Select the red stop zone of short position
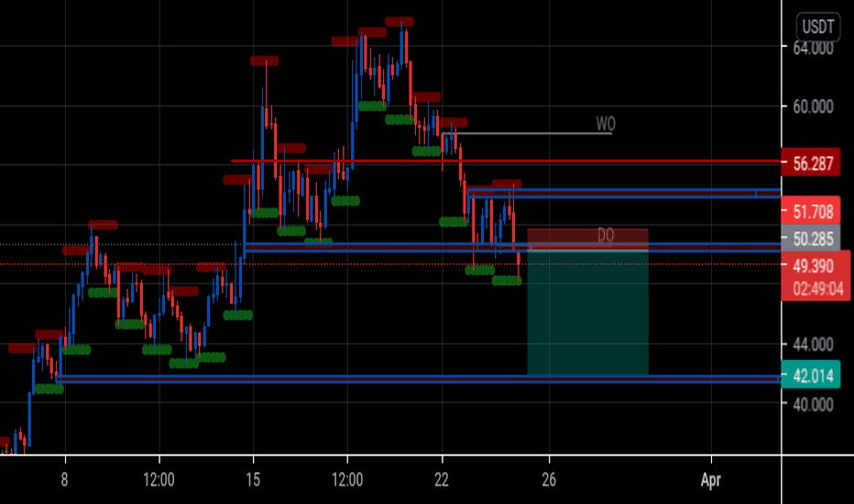 click(x=587, y=239)
